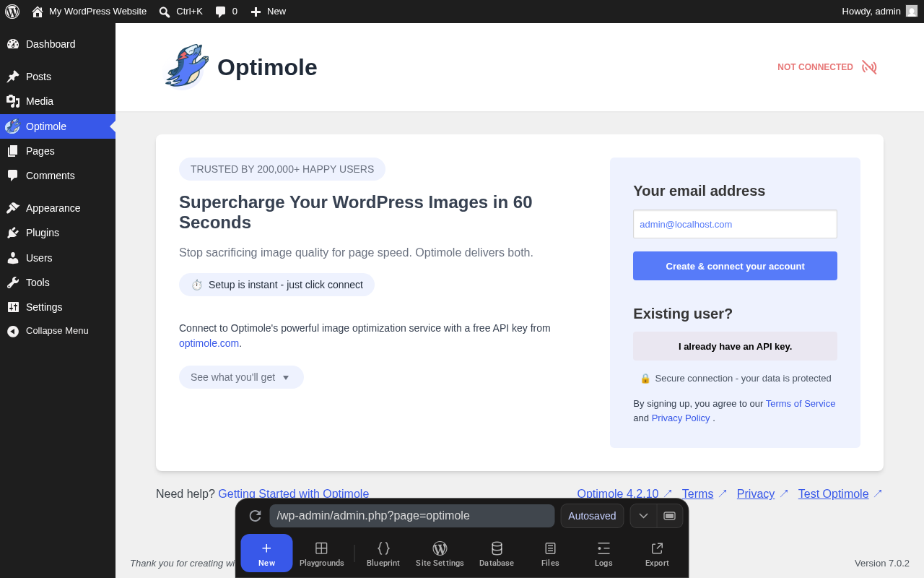Open Appearance menu in sidebar
924x578 pixels.
[58, 208]
